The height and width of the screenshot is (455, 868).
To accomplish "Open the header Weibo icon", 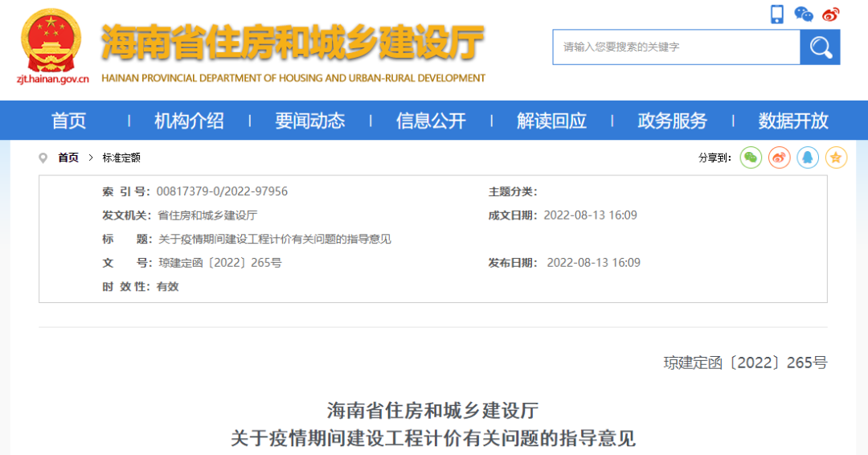I will pyautogui.click(x=830, y=14).
